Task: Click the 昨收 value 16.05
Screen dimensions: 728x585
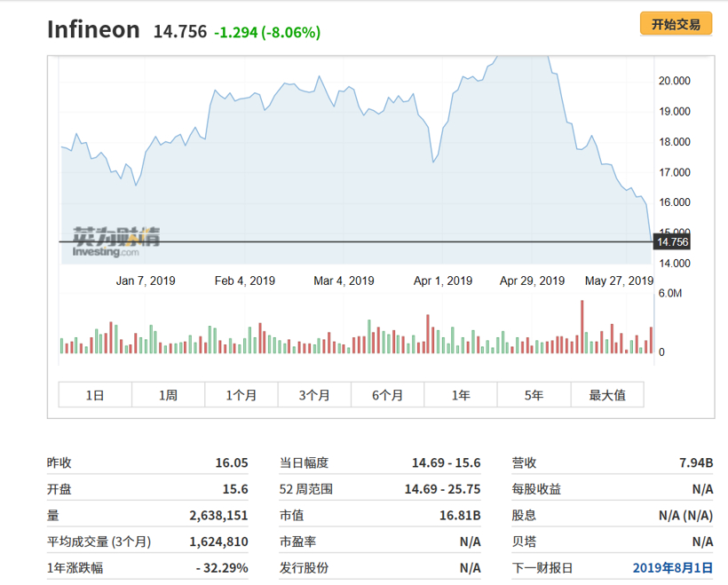Action: click(232, 462)
